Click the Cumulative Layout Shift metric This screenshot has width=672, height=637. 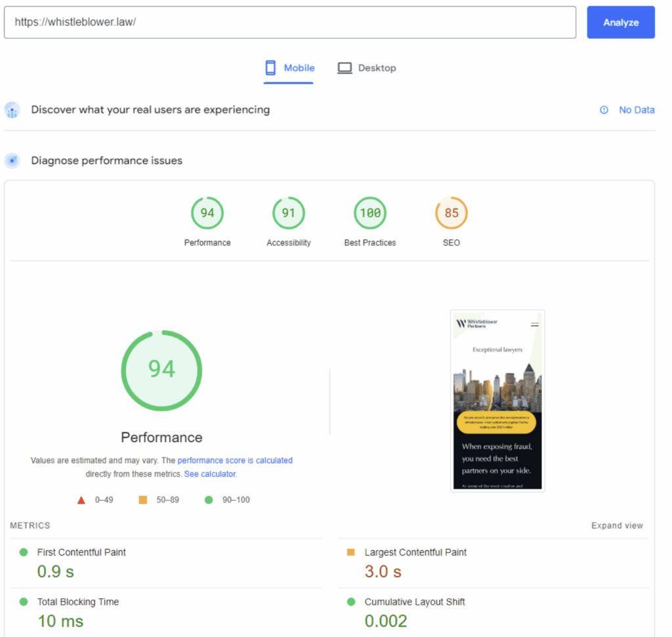point(415,602)
